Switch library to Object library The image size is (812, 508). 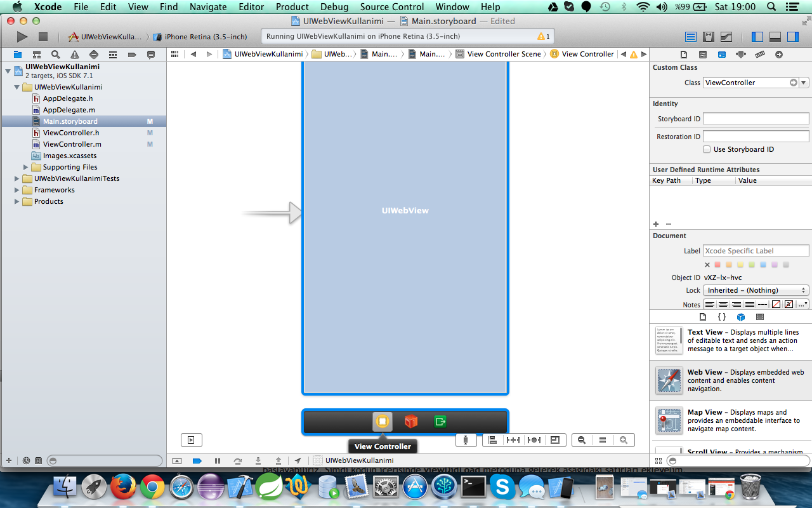click(740, 317)
